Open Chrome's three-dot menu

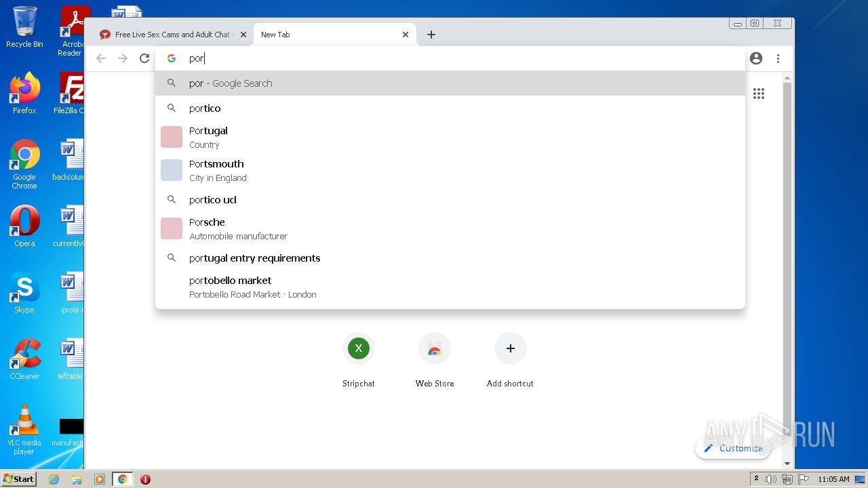click(x=778, y=58)
